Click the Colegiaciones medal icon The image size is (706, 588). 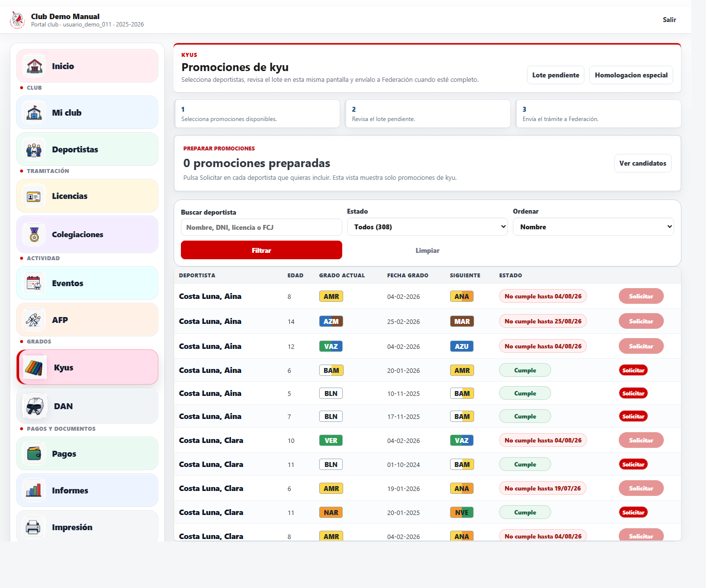[34, 234]
